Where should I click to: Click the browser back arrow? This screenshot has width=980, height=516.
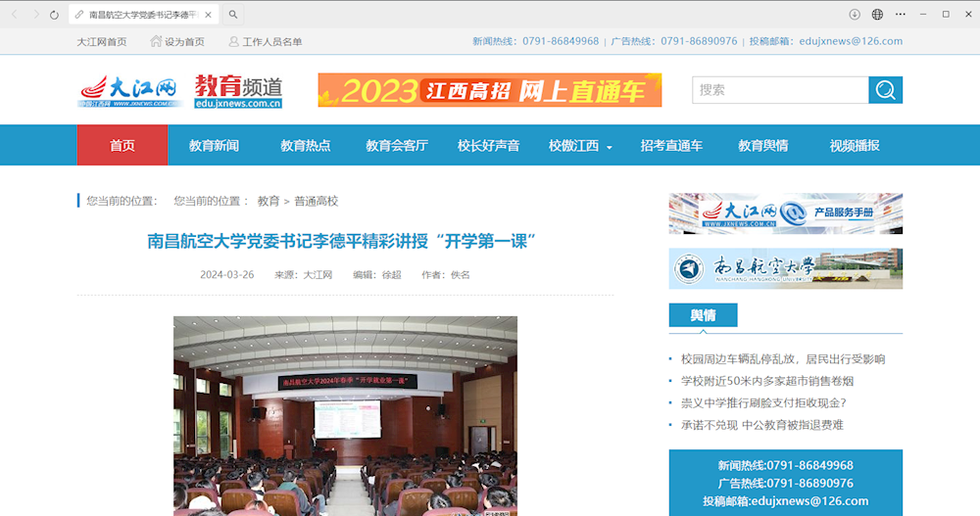(x=14, y=15)
